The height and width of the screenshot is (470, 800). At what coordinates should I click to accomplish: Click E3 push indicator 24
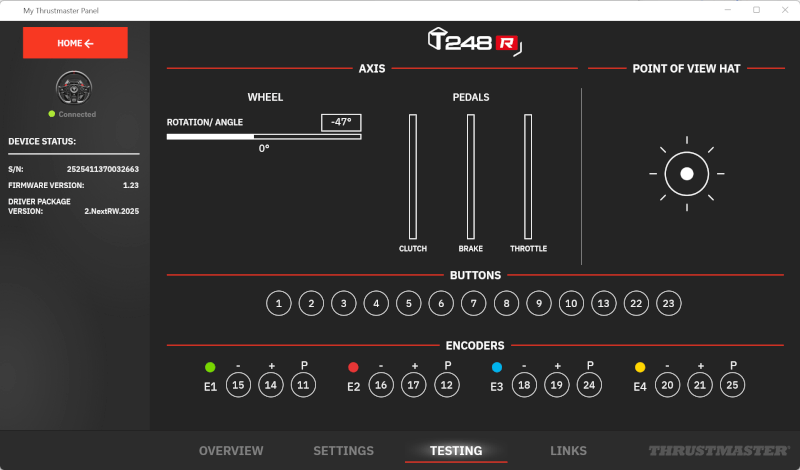click(589, 385)
